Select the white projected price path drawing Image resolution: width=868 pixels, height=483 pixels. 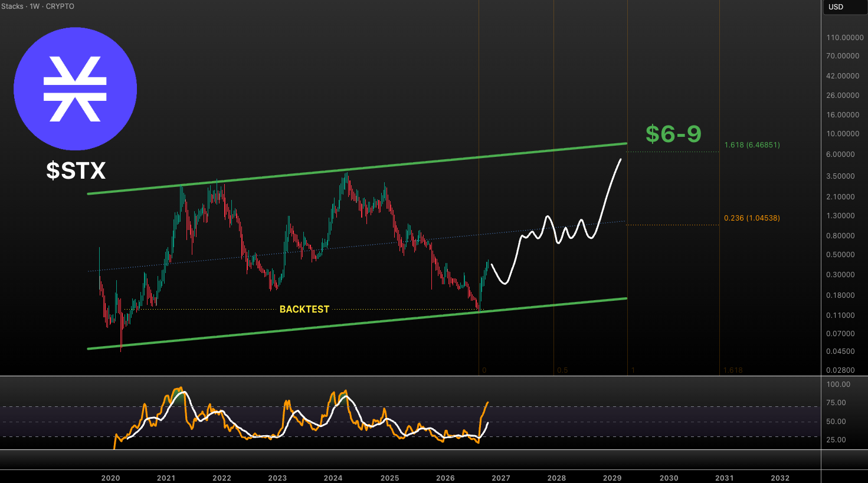(x=556, y=222)
